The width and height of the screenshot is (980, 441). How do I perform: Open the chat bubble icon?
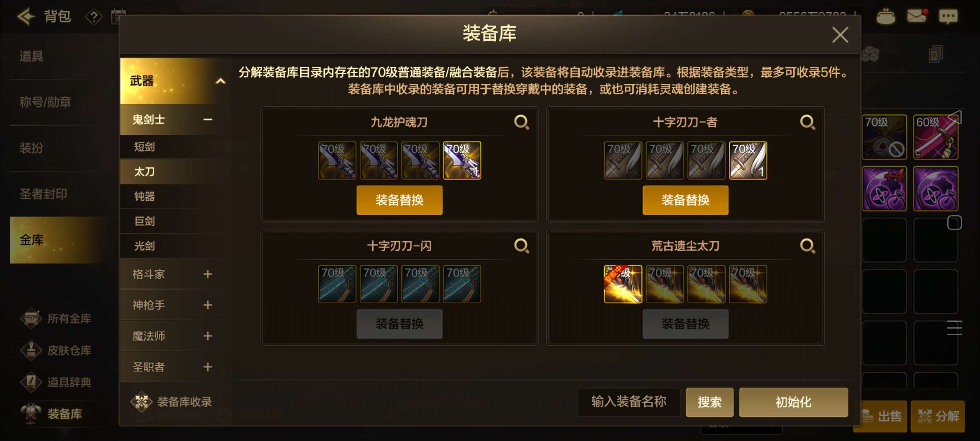[x=948, y=17]
